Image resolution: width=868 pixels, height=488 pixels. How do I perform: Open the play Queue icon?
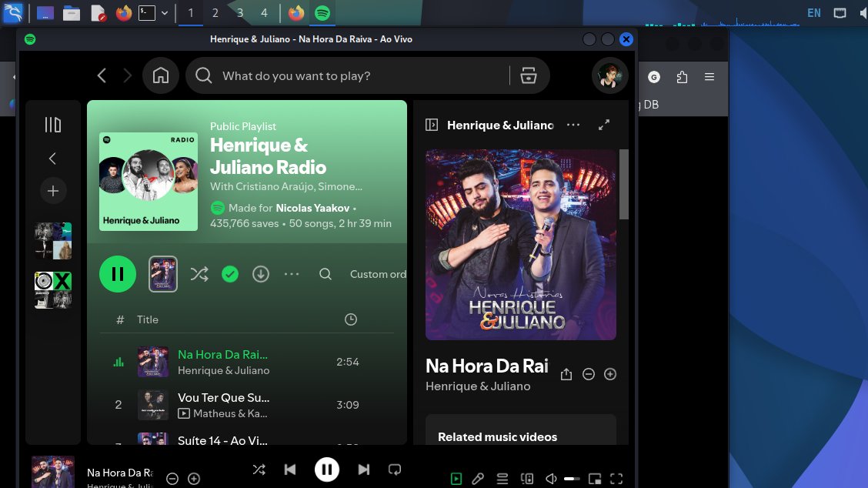[502, 479]
